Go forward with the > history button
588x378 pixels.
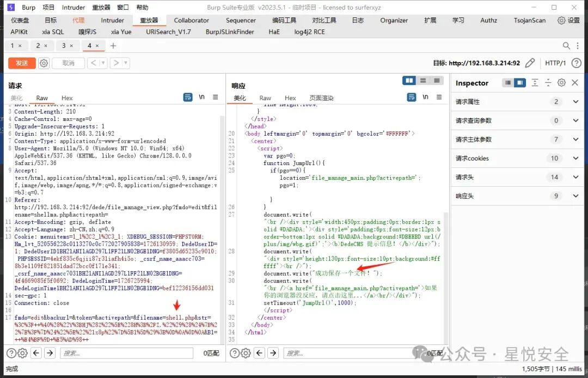117,63
